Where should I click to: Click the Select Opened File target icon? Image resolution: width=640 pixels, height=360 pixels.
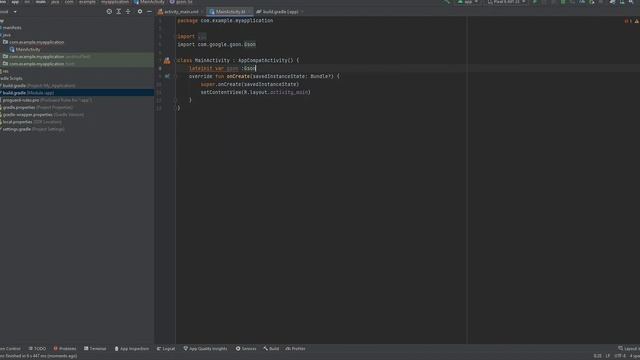point(109,12)
